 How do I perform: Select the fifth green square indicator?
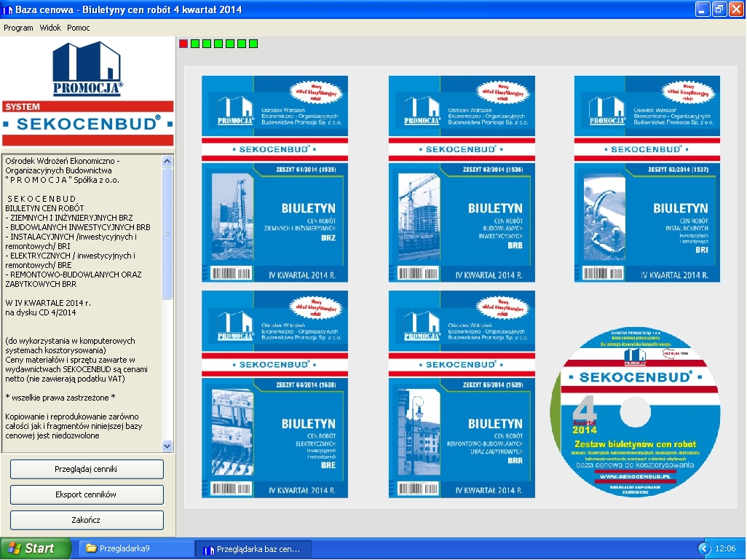point(242,44)
